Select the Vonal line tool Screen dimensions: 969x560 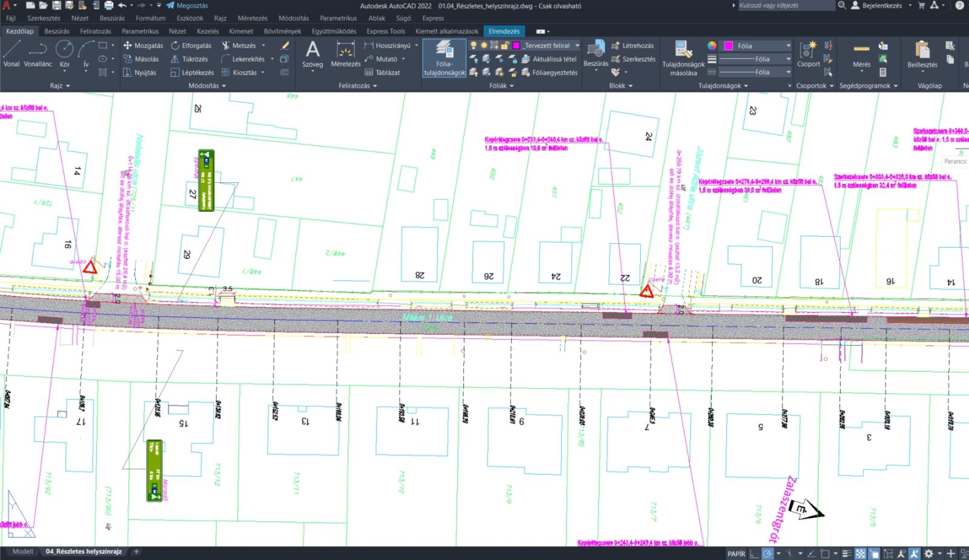(x=12, y=53)
